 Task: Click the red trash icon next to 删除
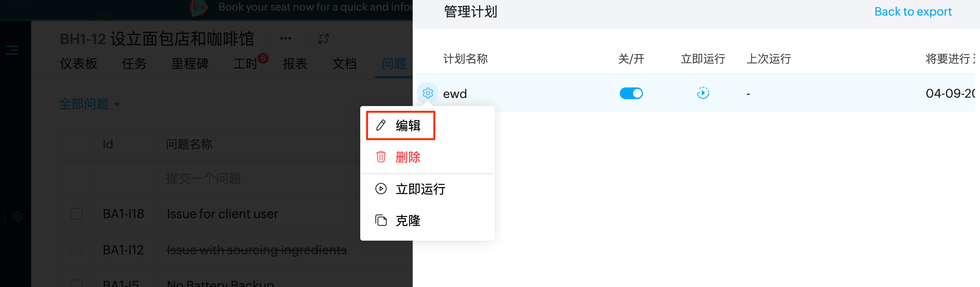pos(381,157)
